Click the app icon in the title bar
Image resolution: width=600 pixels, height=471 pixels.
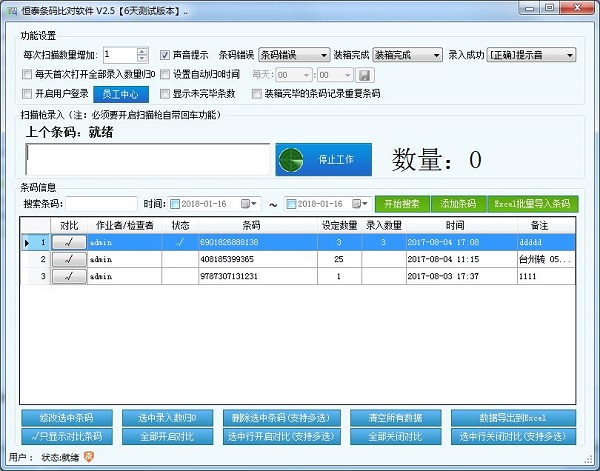10,8
